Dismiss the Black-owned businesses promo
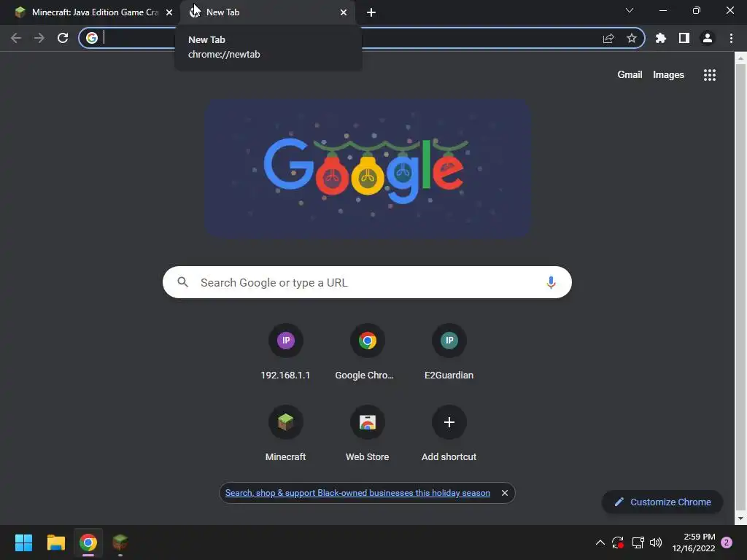 click(505, 493)
